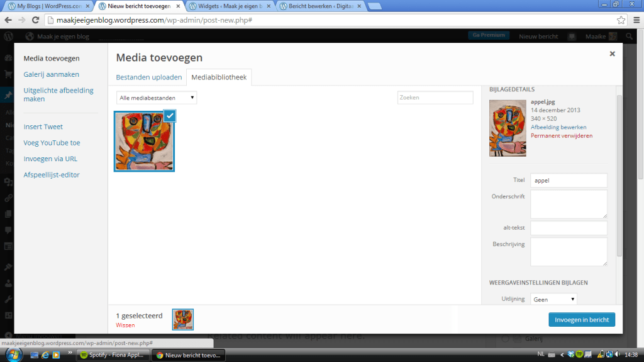Click the Permanent verwijderen link
The width and height of the screenshot is (644, 362).
(x=561, y=135)
